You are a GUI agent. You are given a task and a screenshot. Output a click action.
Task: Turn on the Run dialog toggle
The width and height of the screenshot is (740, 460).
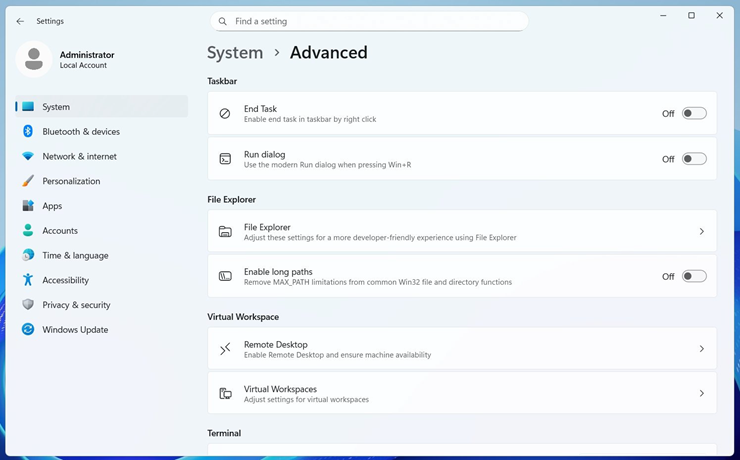click(x=694, y=159)
